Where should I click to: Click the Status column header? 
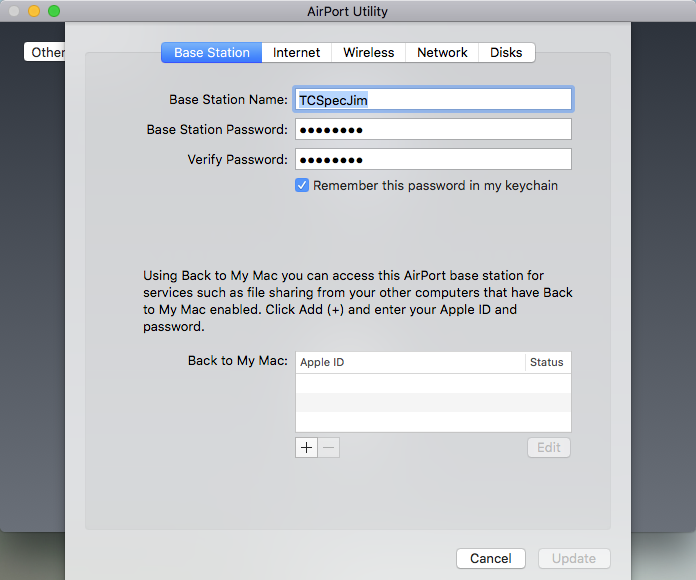(x=548, y=362)
